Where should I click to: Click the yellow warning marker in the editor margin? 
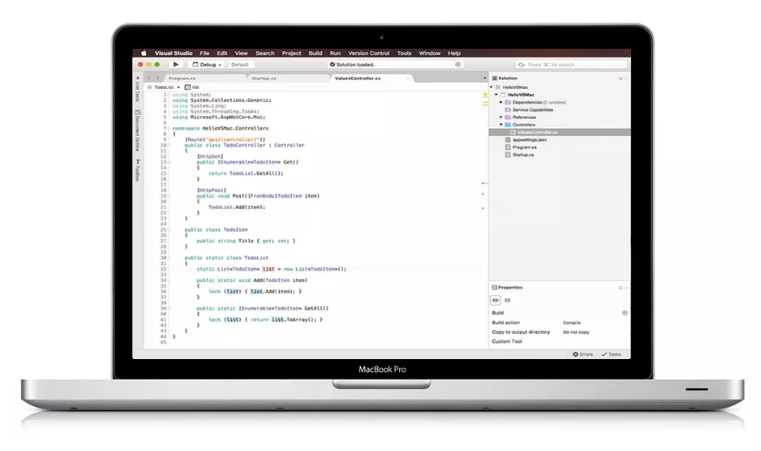point(485,96)
